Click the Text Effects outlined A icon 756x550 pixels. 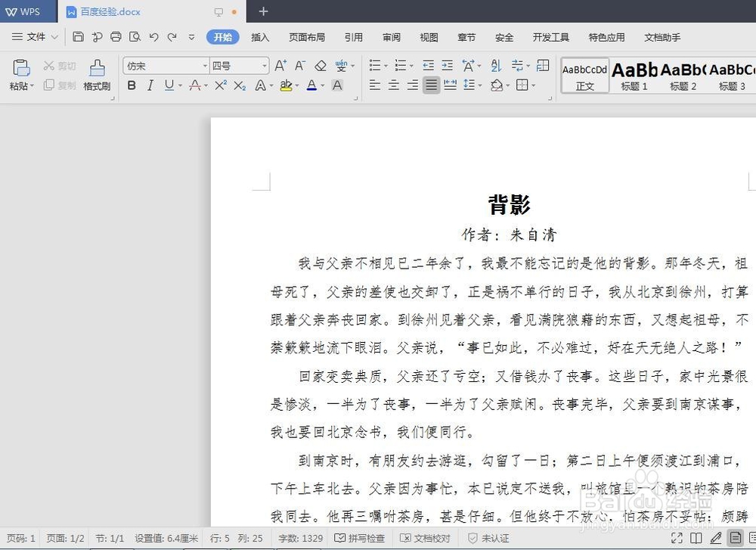coord(260,86)
